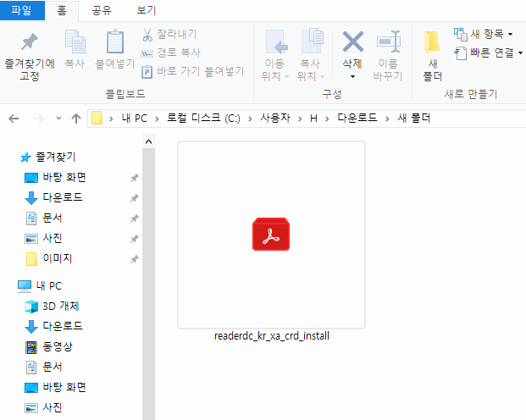This screenshot has width=526, height=420.
Task: Switch to the 공유 ribbon tab
Action: (x=102, y=10)
